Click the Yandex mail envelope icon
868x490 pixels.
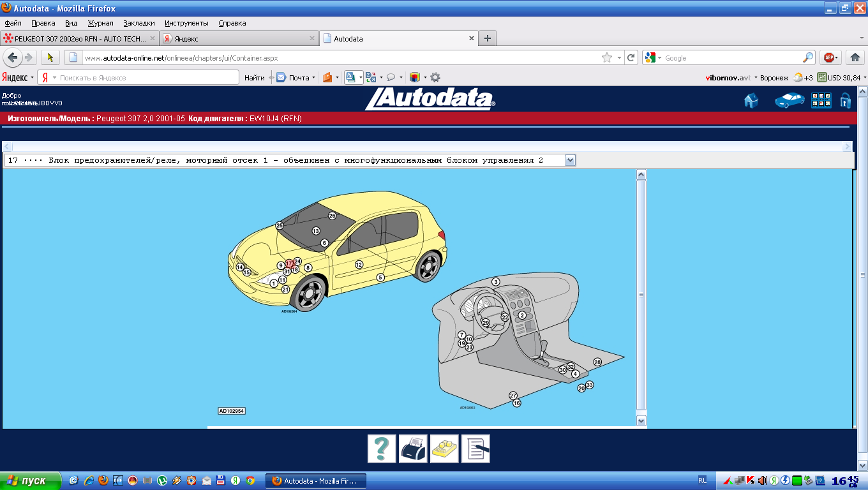point(281,77)
